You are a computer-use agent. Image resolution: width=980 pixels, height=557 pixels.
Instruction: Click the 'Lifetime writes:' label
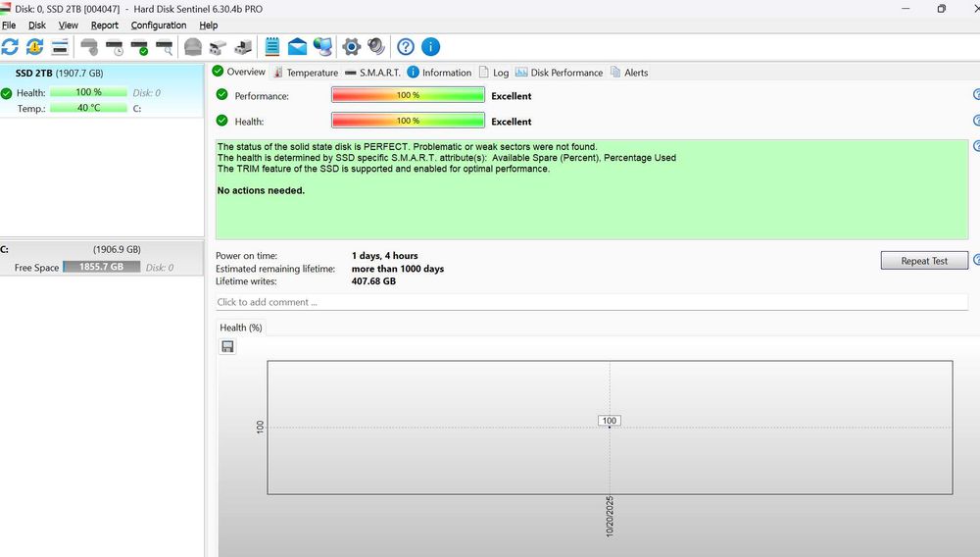[x=246, y=281]
